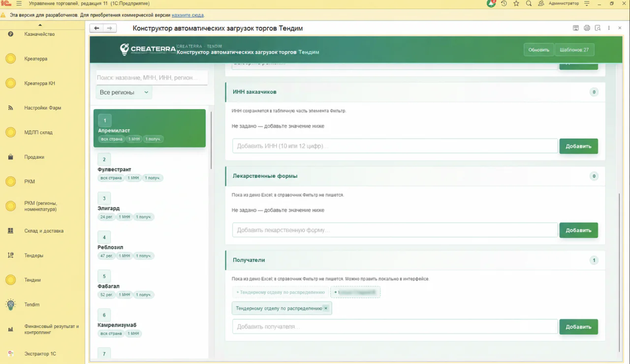Image resolution: width=630 pixels, height=364 pixels.
Task: Click Добавить button for ИНН заказчиков
Action: coord(578,146)
